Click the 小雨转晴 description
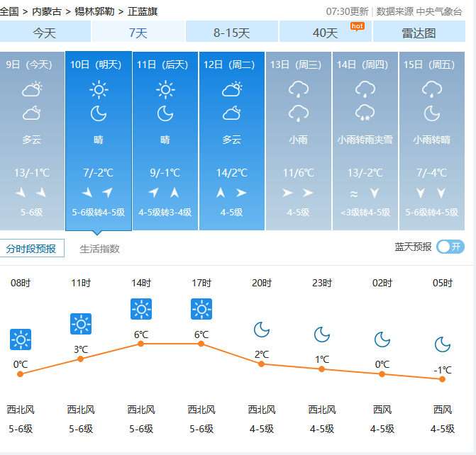 pos(432,140)
